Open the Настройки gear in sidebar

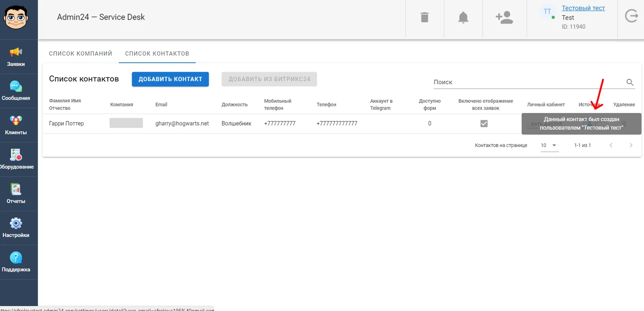pyautogui.click(x=16, y=228)
